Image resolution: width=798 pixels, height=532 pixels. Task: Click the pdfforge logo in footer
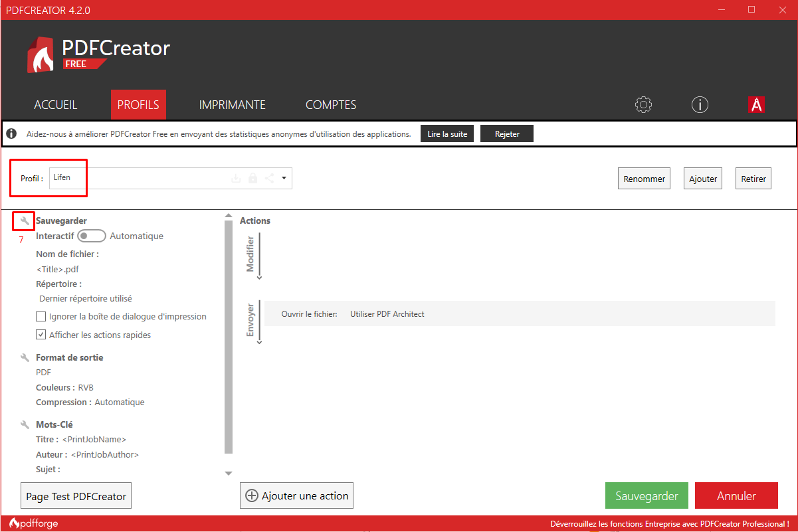click(33, 523)
